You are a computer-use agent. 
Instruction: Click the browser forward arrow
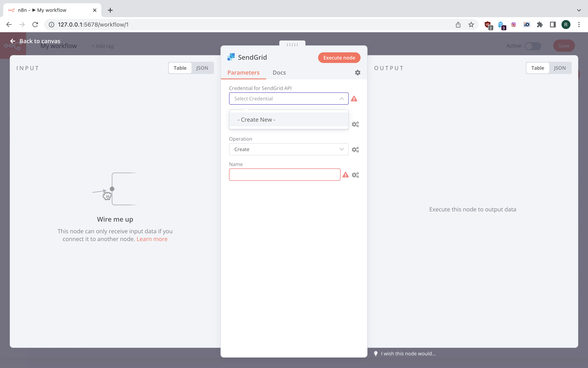click(x=22, y=25)
